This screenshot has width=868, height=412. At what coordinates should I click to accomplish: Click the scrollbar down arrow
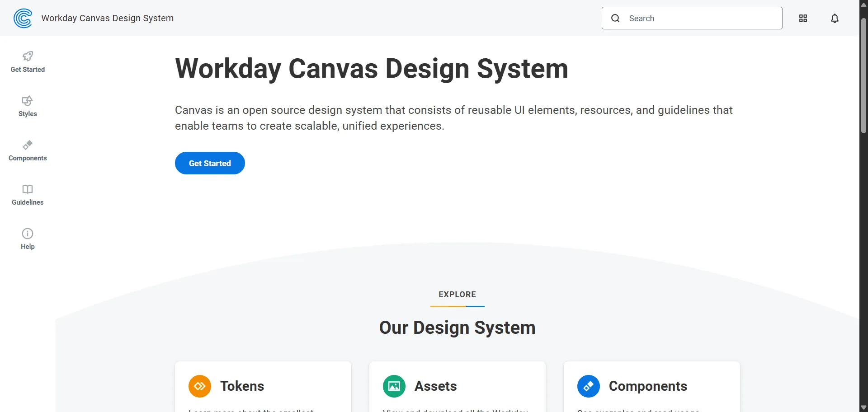[863, 407]
